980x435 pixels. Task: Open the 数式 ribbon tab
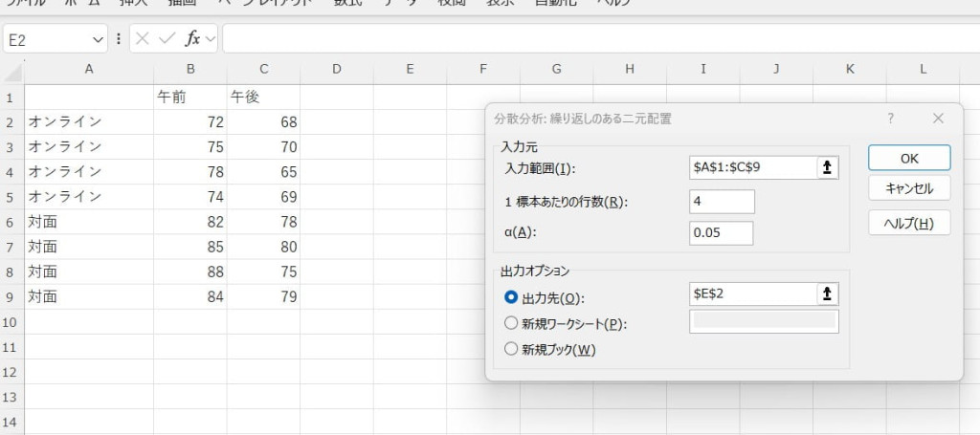point(347,3)
